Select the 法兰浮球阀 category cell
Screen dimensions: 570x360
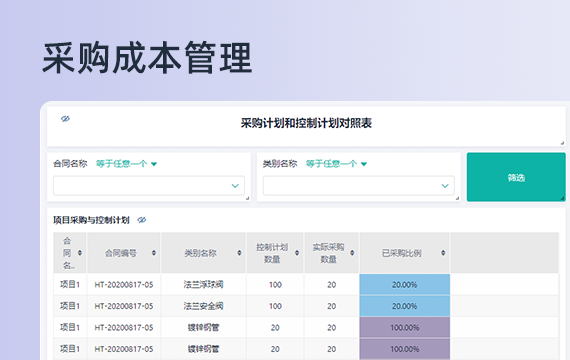point(203,284)
